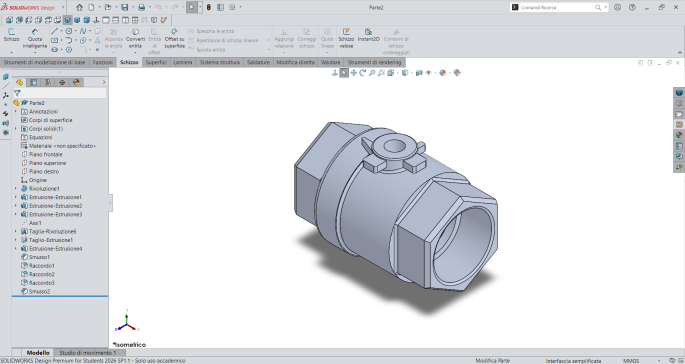
Task: Open the file explorer folder icon in the right task pane
Action: click(x=679, y=114)
